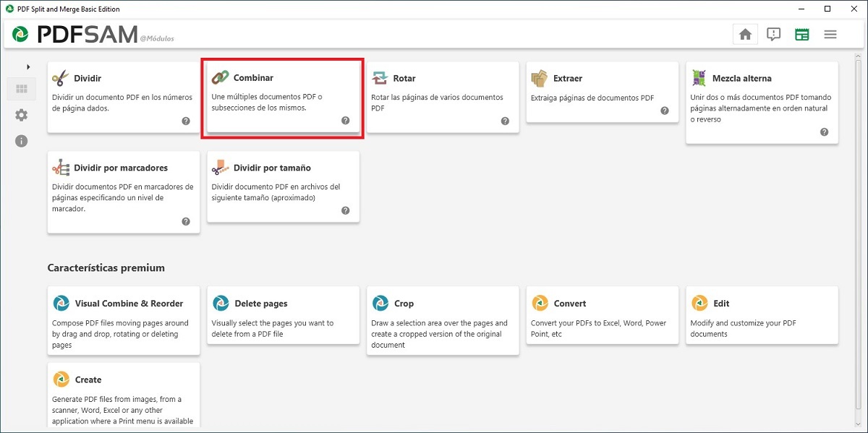The image size is (868, 433).
Task: Open the hamburger menu in header
Action: tap(830, 34)
